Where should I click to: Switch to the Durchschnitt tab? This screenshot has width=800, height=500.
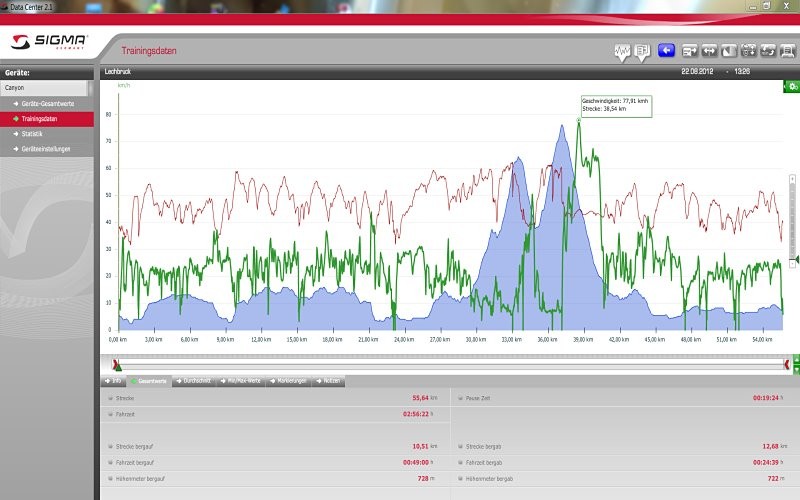(195, 381)
